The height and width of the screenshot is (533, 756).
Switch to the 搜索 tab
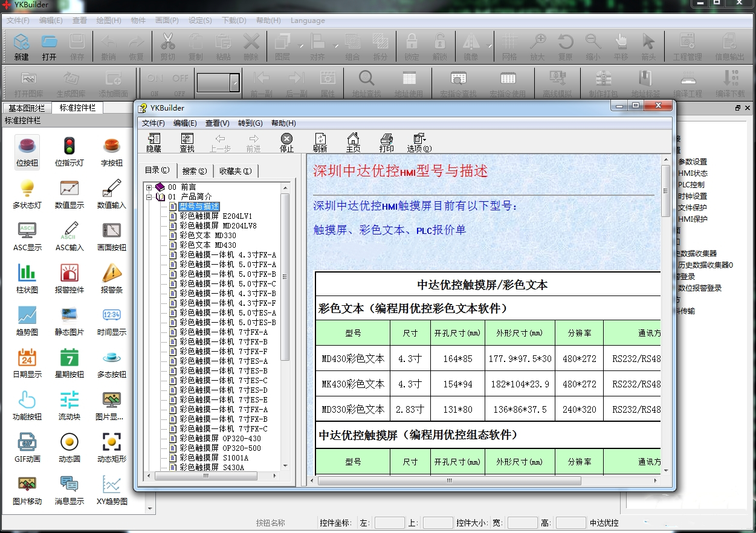pyautogui.click(x=194, y=171)
